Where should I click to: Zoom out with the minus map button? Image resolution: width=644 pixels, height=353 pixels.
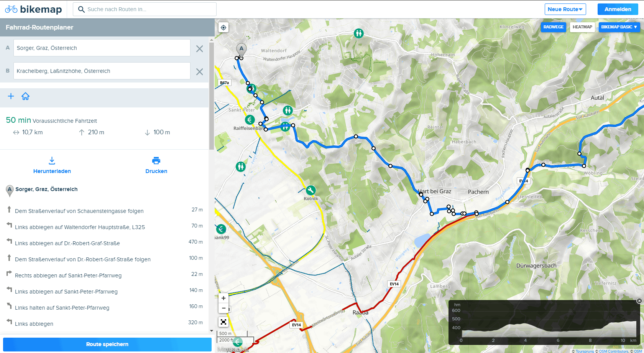tap(223, 308)
